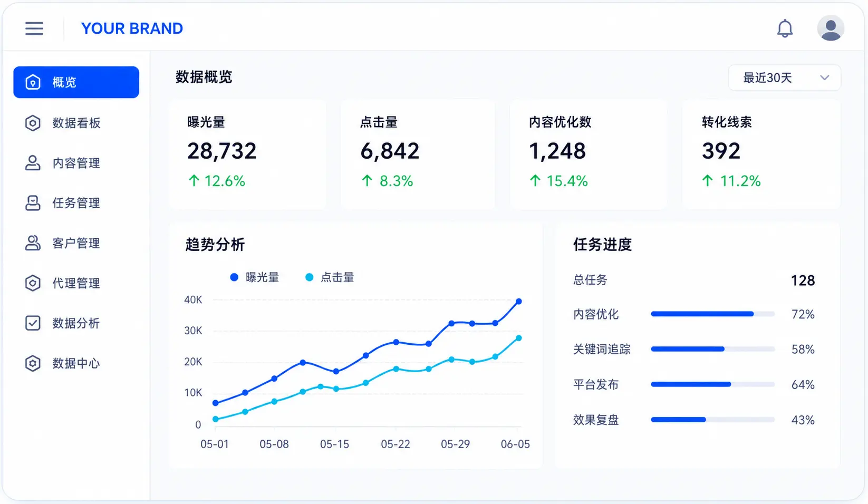Go to 内容管理 menu item
The height and width of the screenshot is (504, 868).
(x=76, y=163)
